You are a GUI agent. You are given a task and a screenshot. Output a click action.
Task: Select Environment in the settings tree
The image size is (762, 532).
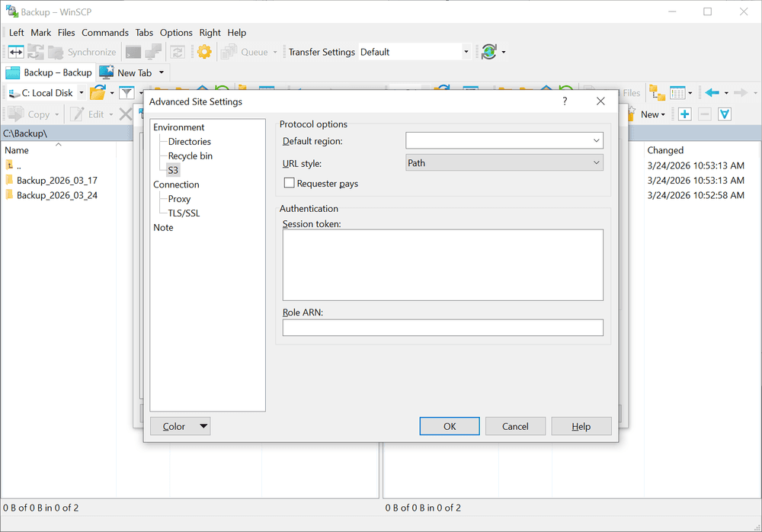pyautogui.click(x=179, y=127)
